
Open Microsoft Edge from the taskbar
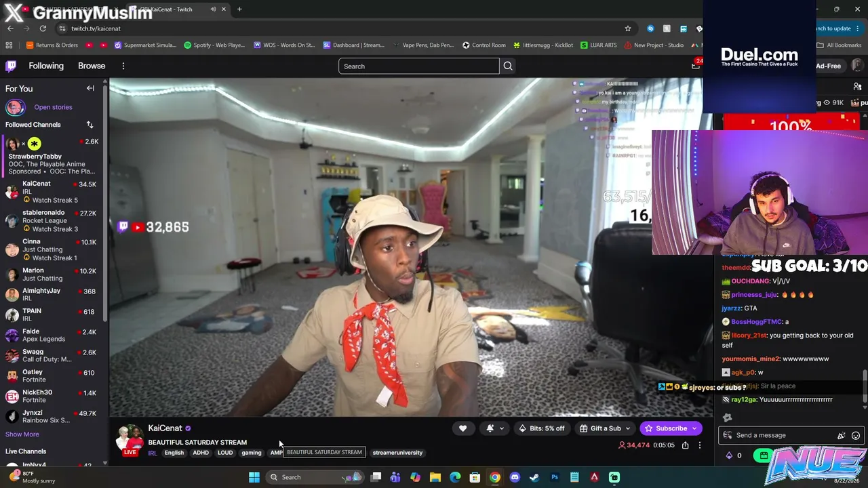coord(455,477)
